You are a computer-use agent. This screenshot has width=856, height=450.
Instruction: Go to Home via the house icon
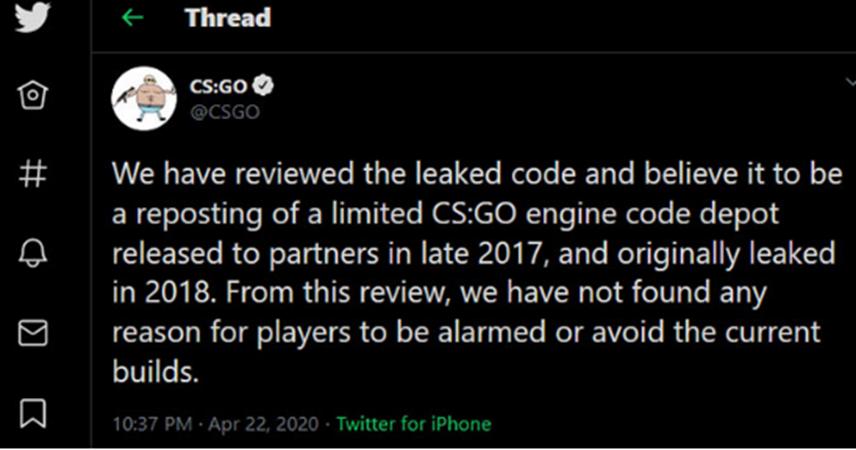point(35,96)
